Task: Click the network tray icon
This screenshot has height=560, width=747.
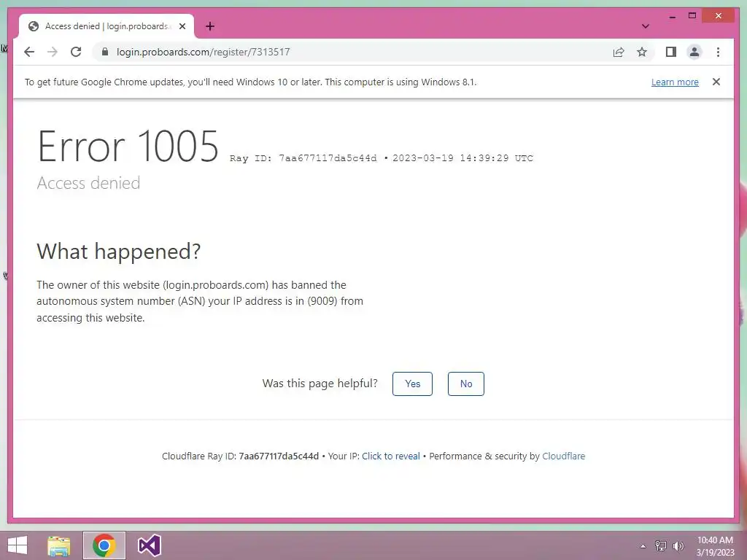Action: click(x=660, y=545)
